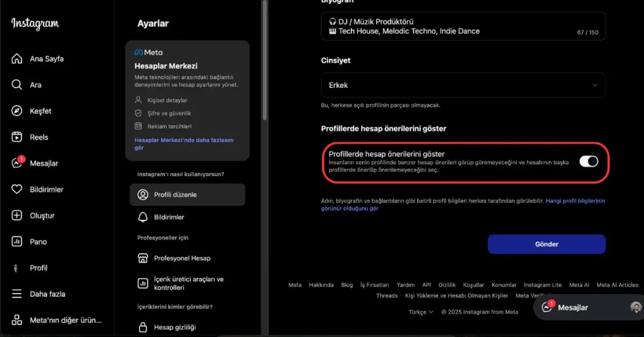Open the Cinsiyet dropdown showing Erkek
This screenshot has width=644, height=337.
click(463, 85)
